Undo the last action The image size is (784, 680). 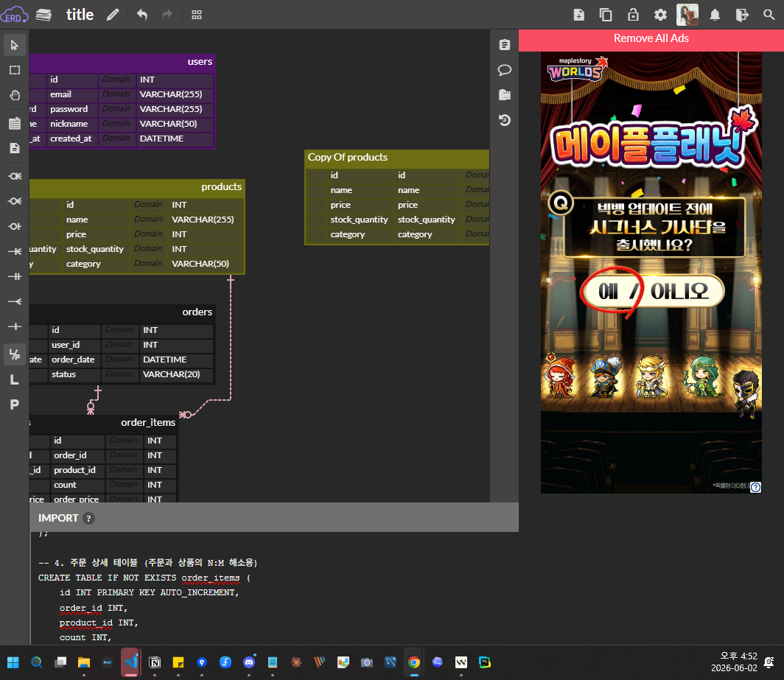142,15
